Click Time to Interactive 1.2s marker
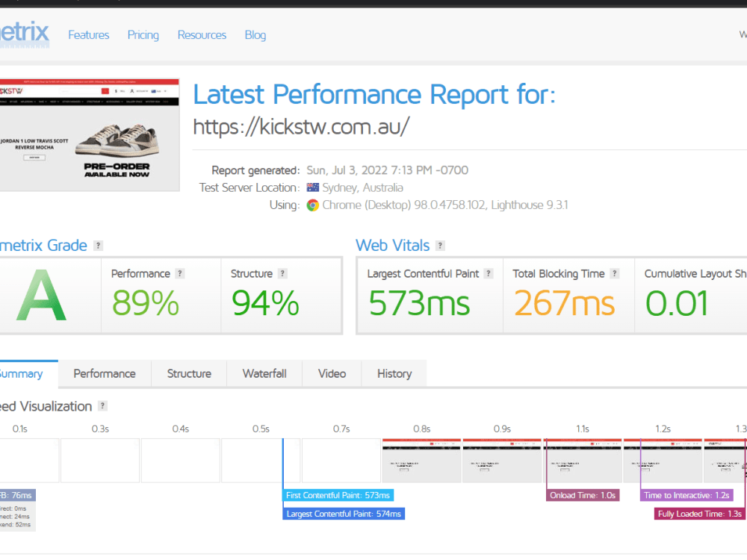 (x=686, y=495)
